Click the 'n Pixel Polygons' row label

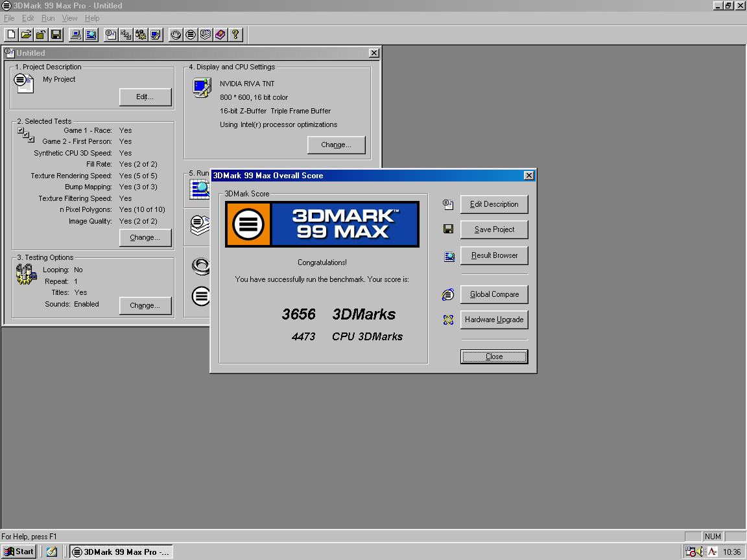(x=86, y=209)
